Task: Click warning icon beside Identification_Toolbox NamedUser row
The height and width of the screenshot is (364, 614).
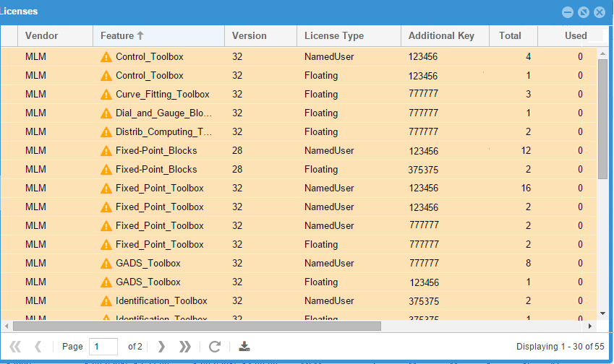Action: click(106, 301)
